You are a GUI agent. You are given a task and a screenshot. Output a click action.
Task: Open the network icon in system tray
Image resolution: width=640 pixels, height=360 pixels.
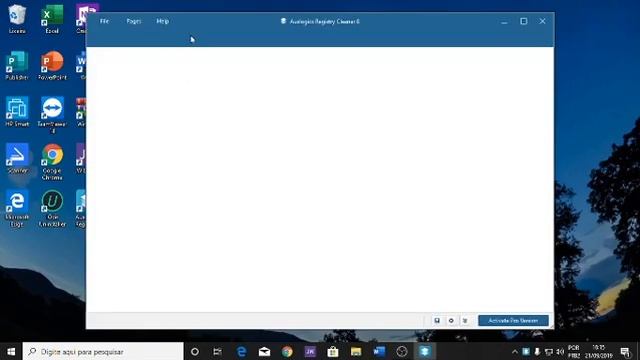coord(549,352)
